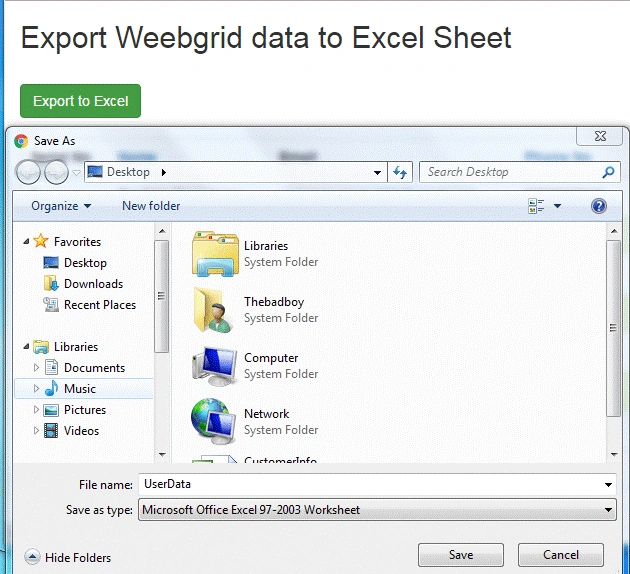
Task: Collapse the Favorites group in navigation pane
Action: 26,241
